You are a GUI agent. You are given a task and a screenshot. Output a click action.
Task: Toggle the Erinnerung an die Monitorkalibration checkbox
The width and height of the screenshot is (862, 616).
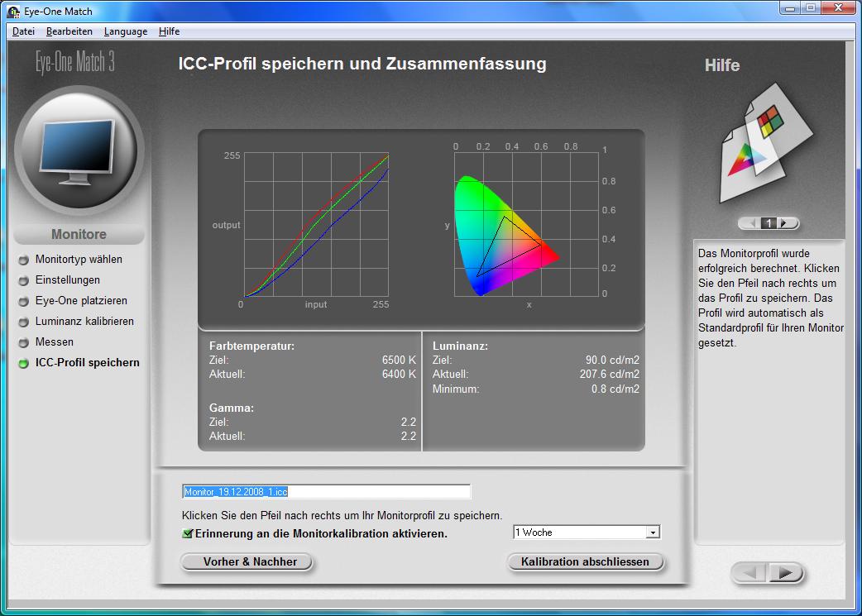coord(188,533)
